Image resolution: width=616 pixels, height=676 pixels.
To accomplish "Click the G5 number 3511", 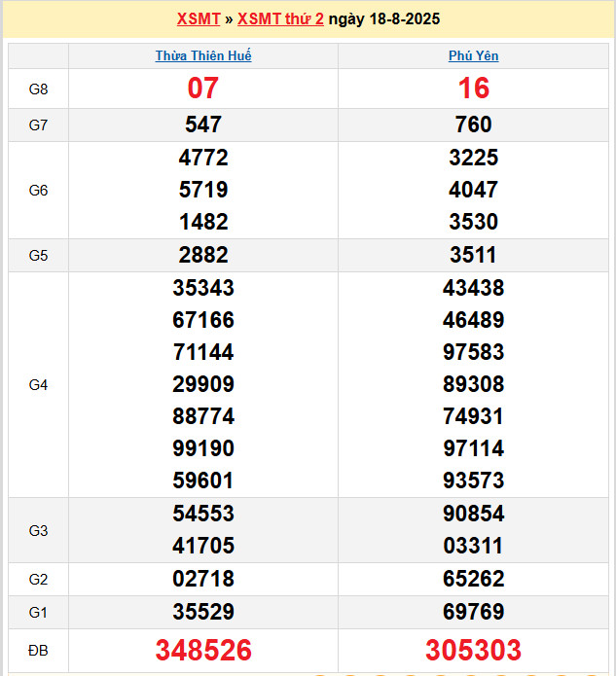I will [473, 255].
